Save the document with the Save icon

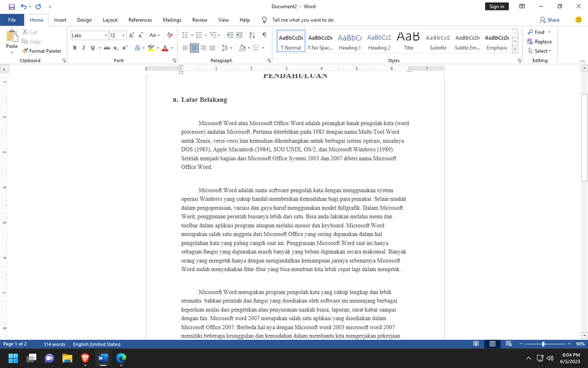12,6
